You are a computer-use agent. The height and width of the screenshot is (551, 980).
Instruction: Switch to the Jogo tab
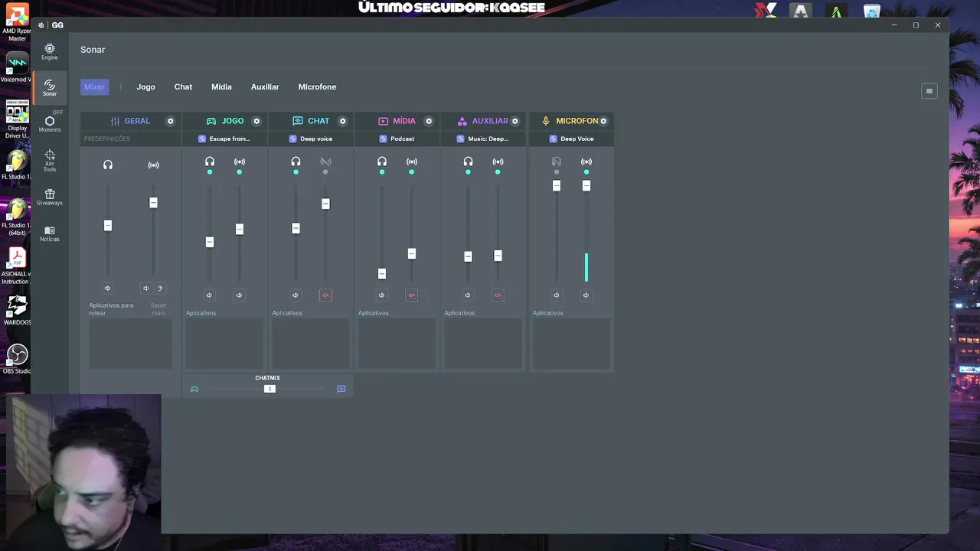145,87
